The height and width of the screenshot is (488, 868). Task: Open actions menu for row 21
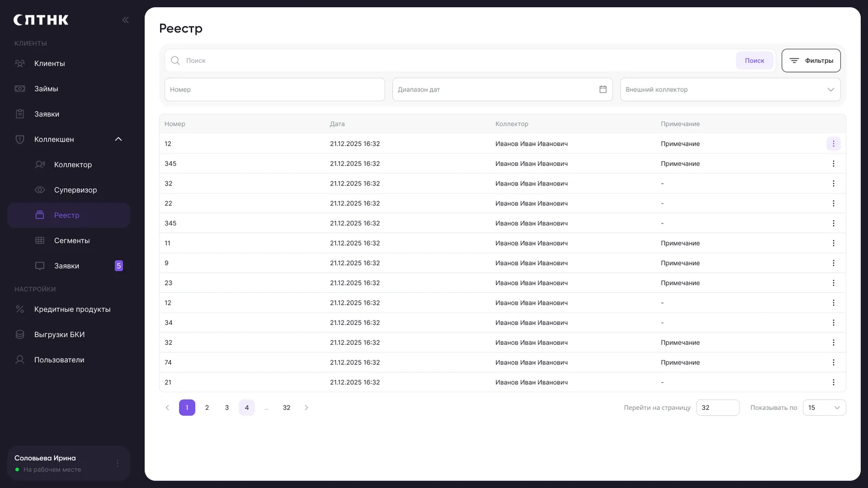click(833, 382)
